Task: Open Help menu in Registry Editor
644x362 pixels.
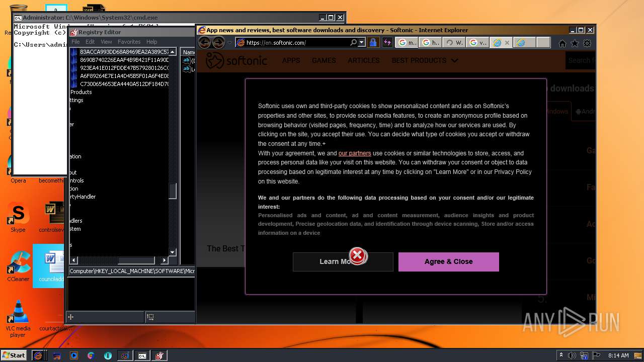Action: pyautogui.click(x=151, y=42)
